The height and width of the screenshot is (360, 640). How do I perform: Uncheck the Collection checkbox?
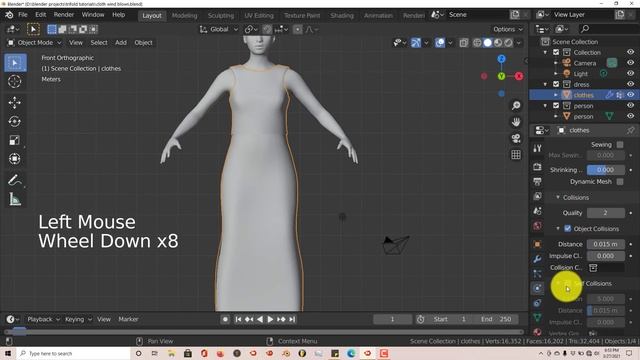click(x=556, y=52)
